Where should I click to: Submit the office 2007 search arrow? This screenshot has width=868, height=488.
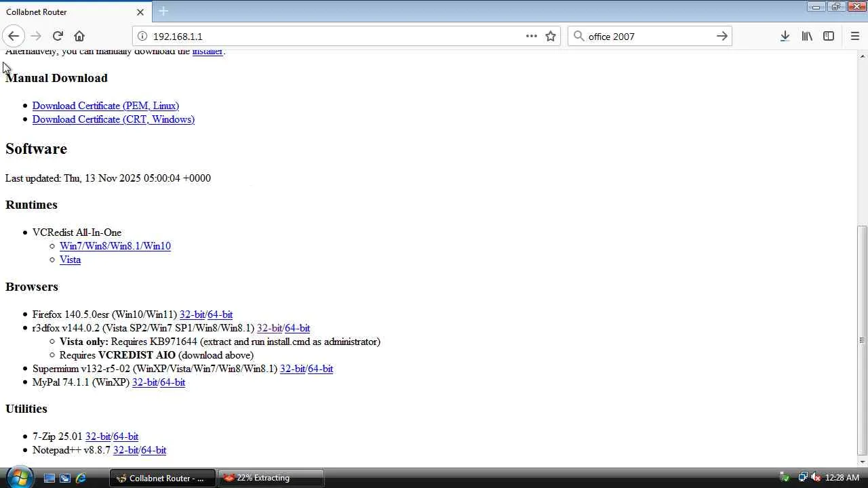pyautogui.click(x=722, y=36)
